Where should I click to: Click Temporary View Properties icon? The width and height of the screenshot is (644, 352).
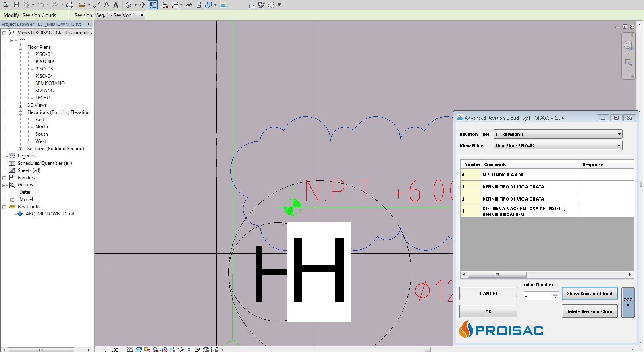pos(197,349)
